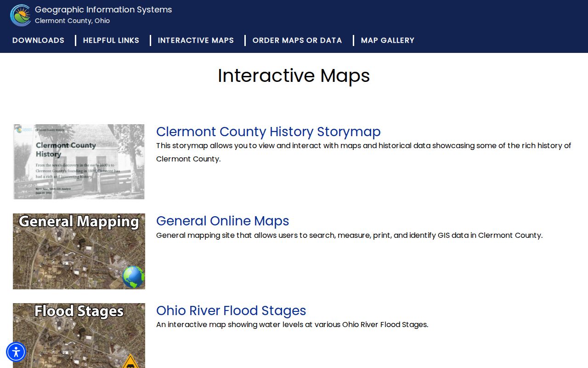Open the General Online Maps link

[x=223, y=221]
